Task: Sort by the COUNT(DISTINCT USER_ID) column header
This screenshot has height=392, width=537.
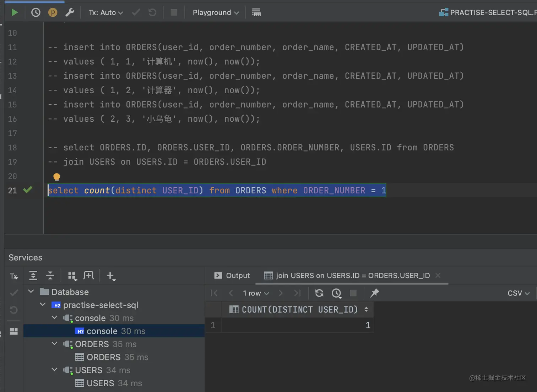Action: point(298,310)
